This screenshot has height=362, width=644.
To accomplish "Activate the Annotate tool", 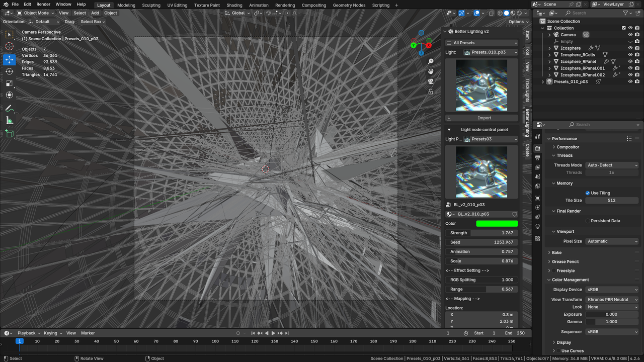I will (10, 109).
